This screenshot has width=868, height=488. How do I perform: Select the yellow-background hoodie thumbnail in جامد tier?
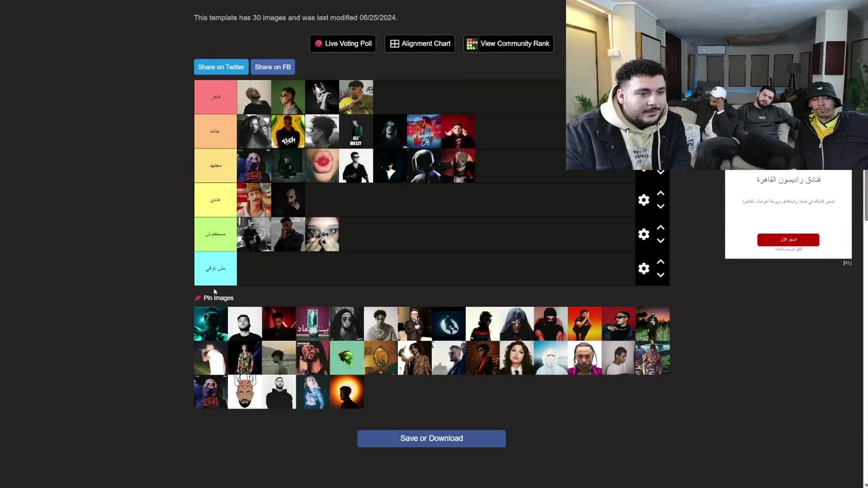coord(288,131)
